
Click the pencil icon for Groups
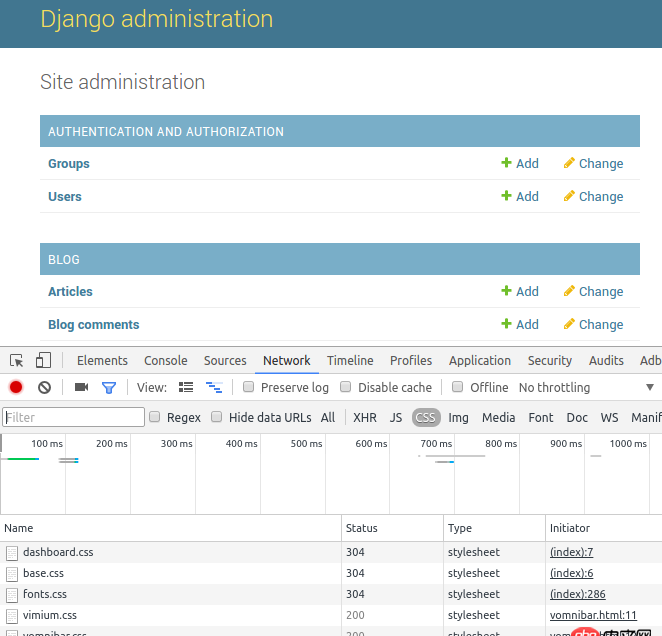point(569,163)
